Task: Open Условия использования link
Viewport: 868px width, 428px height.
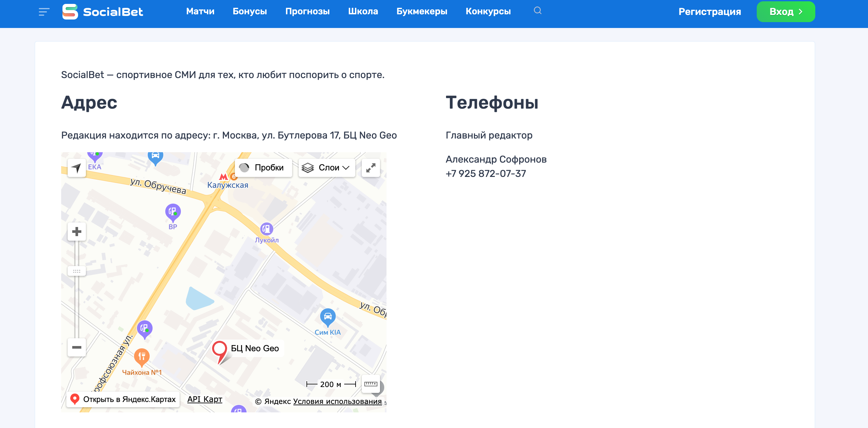Action: click(337, 401)
